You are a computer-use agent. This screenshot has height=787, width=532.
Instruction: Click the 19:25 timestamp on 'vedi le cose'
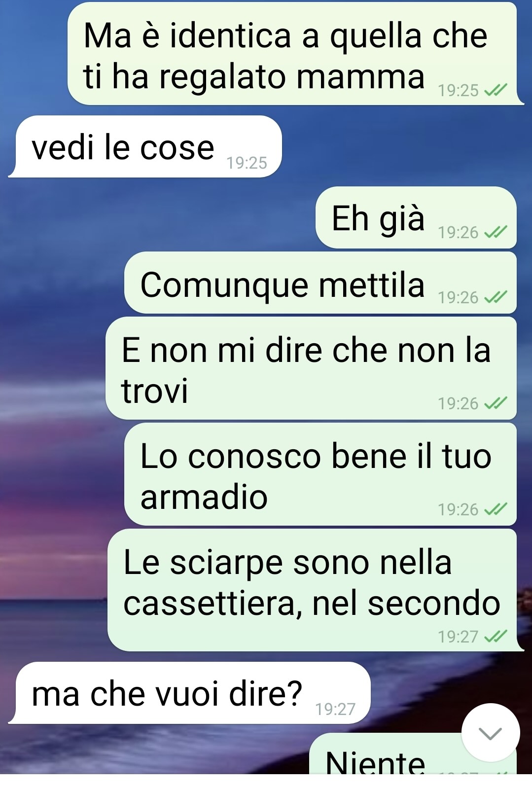pos(247,163)
